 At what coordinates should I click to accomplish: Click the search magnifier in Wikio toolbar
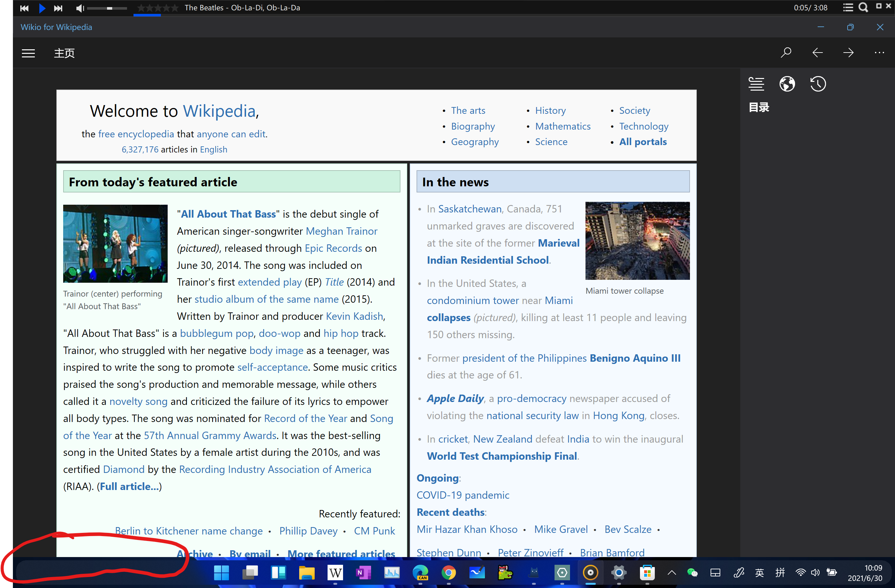click(x=786, y=53)
